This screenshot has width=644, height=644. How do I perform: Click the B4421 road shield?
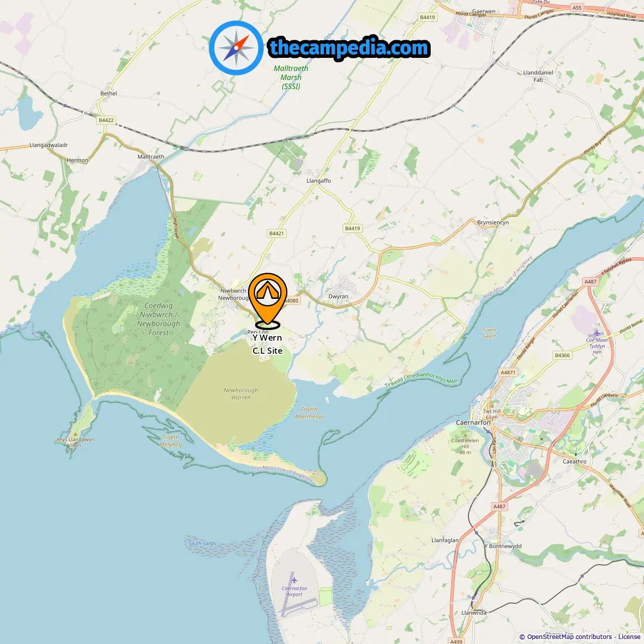pyautogui.click(x=277, y=233)
